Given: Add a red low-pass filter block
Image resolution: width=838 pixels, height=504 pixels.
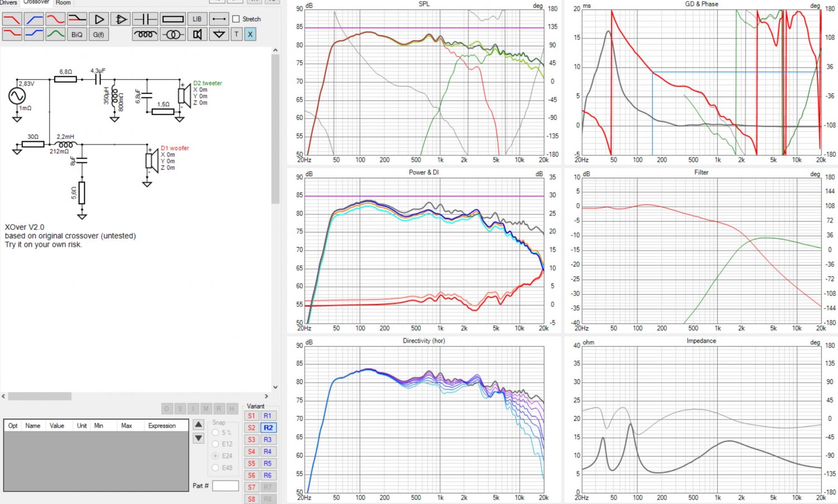Looking at the screenshot, I should (x=12, y=19).
